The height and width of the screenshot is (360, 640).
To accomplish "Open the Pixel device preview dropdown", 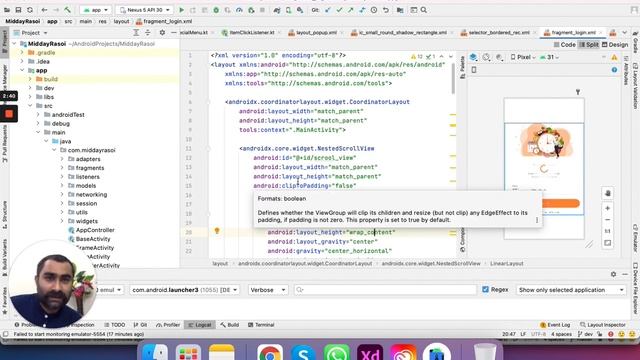I will point(523,58).
